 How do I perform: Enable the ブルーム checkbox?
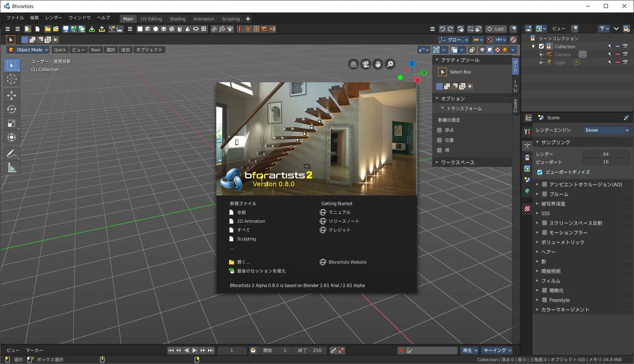click(x=545, y=194)
